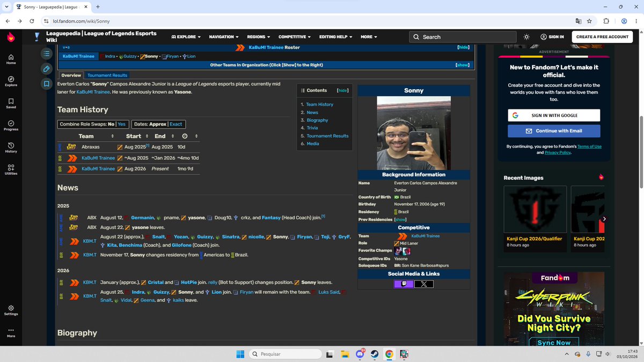Select No for Combine Role Swaps

coord(111,124)
